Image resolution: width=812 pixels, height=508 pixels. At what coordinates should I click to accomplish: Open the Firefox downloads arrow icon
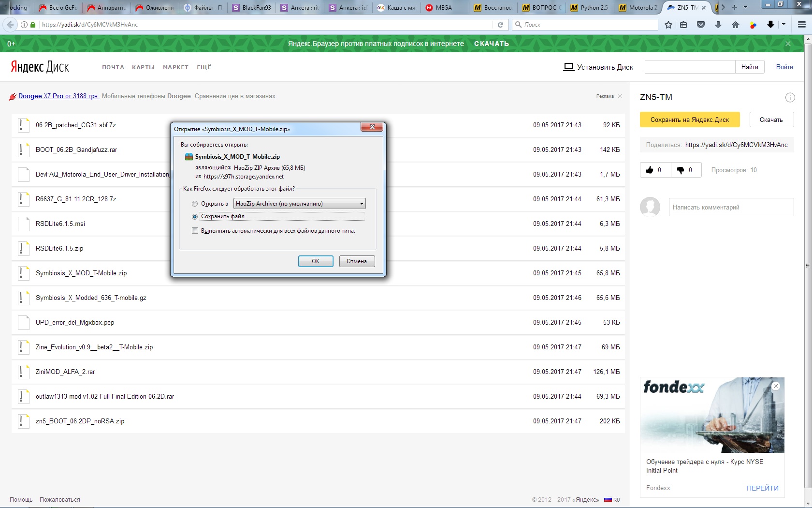pyautogui.click(x=718, y=25)
